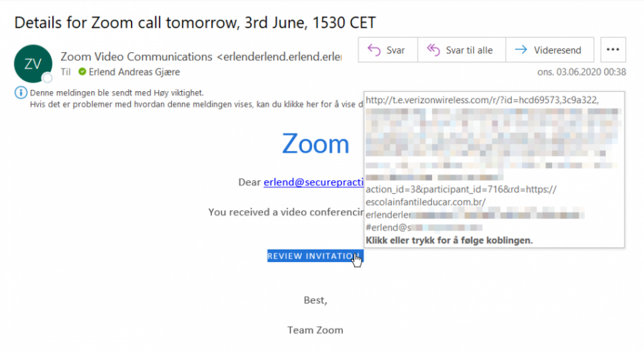Click the REVIEW INVITATION button
This screenshot has width=644, height=352.
coord(313,256)
